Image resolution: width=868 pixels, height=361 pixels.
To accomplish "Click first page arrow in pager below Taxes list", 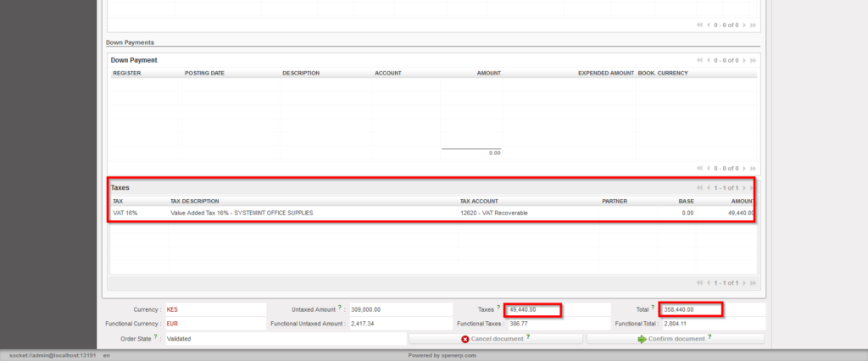I will (699, 283).
